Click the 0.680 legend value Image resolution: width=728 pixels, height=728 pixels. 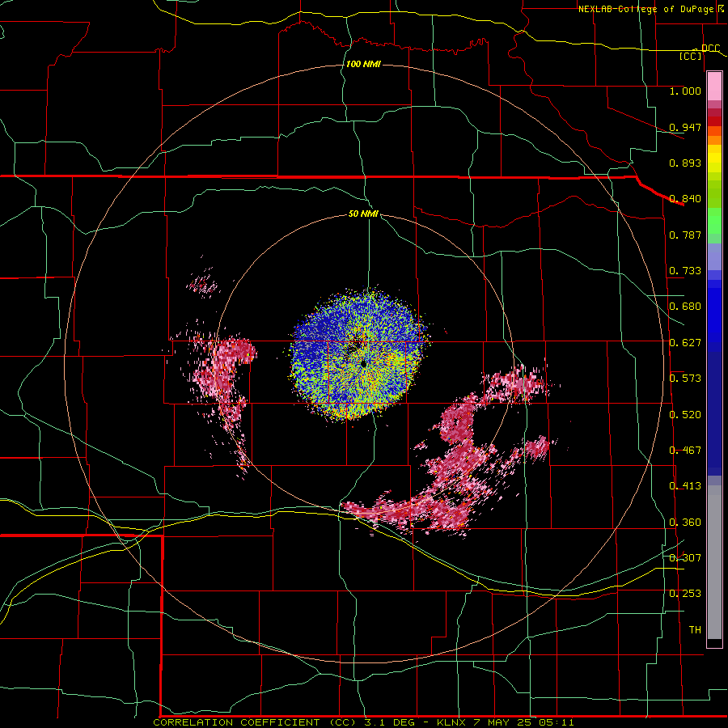[685, 307]
